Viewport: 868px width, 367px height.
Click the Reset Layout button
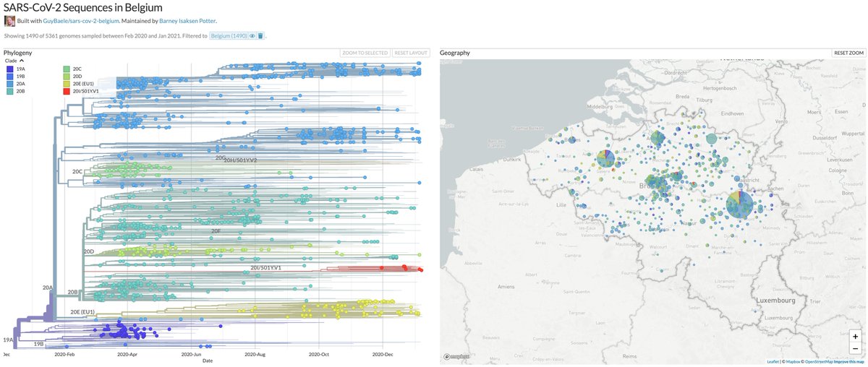tap(412, 53)
